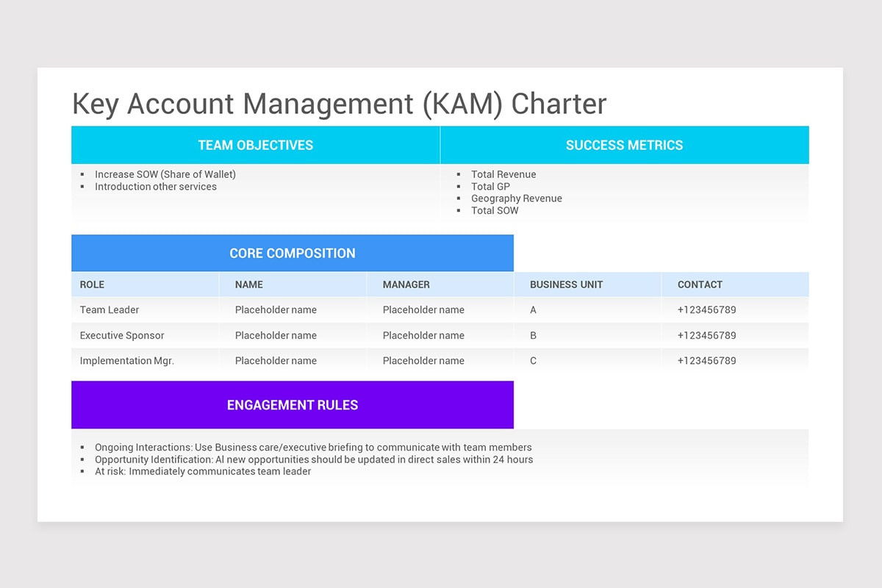Click the "Team Leader" table cell

(x=110, y=309)
